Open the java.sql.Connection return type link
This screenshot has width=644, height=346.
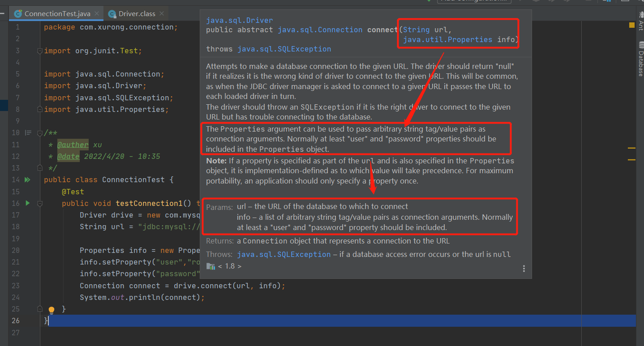[320, 30]
